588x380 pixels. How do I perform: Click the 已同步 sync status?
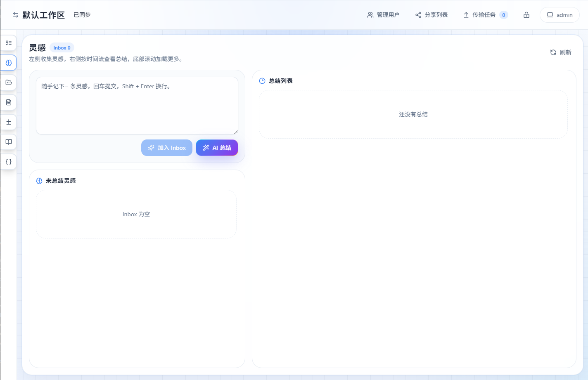click(x=82, y=15)
